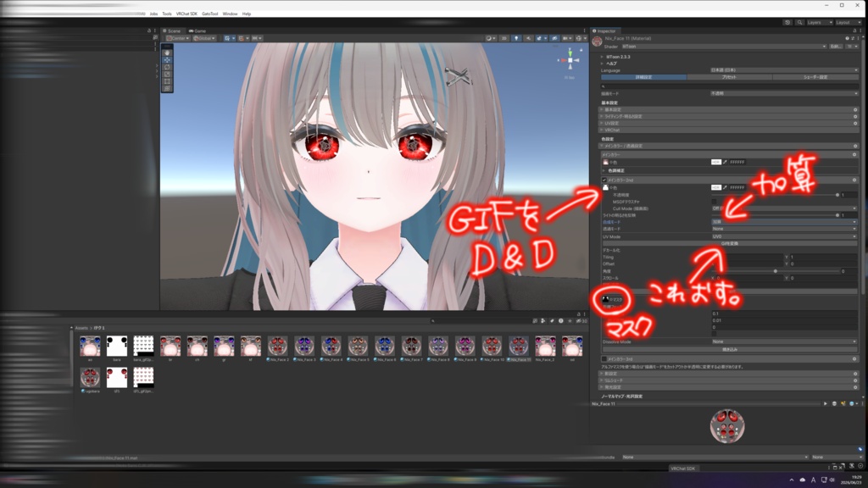Viewport: 868px width, 488px height.
Task: Pick main color with the eyedropper icon
Action: 726,162
